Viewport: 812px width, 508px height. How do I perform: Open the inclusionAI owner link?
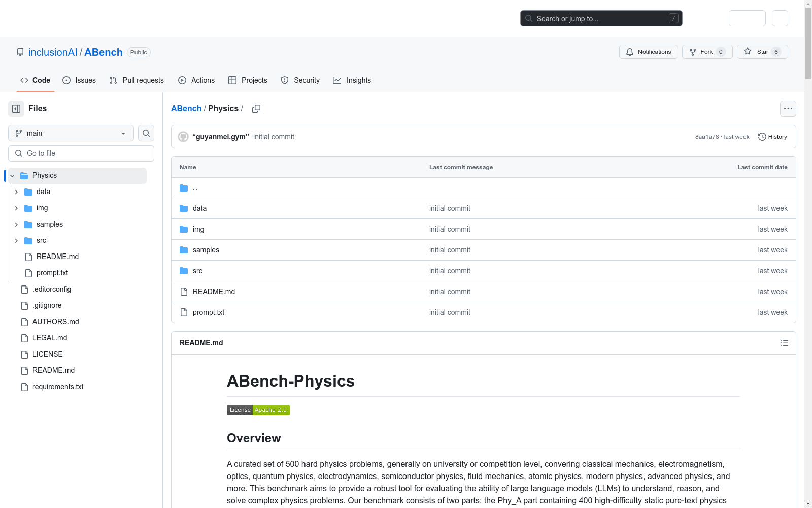(53, 52)
